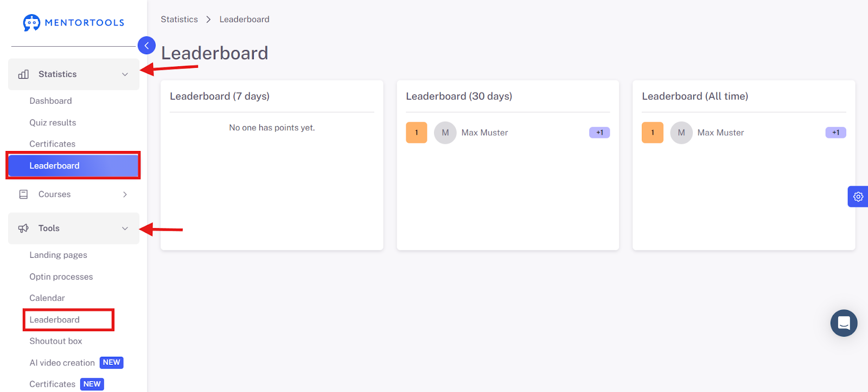The height and width of the screenshot is (392, 868).
Task: Collapse sidebar with the blue arrow button
Action: (146, 46)
